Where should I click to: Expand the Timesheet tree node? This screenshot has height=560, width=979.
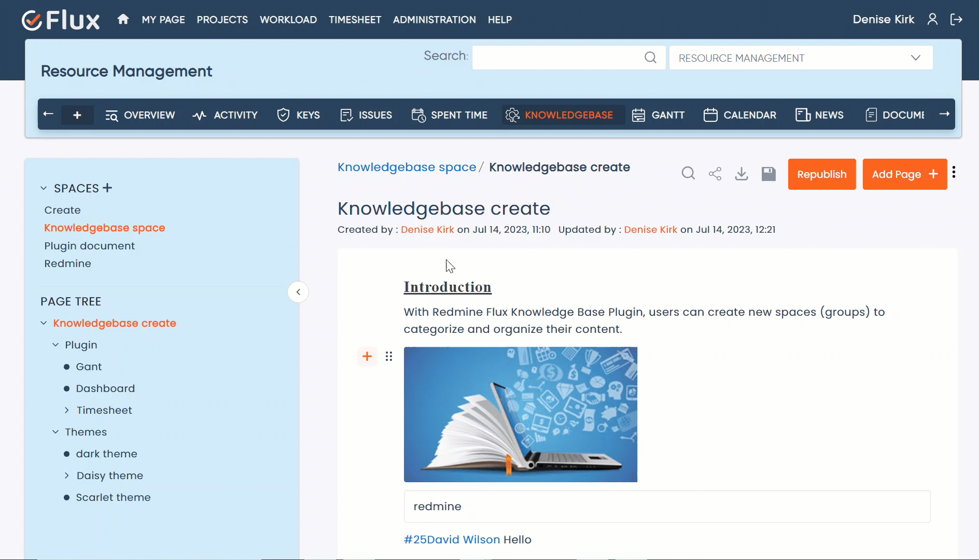[x=67, y=410]
